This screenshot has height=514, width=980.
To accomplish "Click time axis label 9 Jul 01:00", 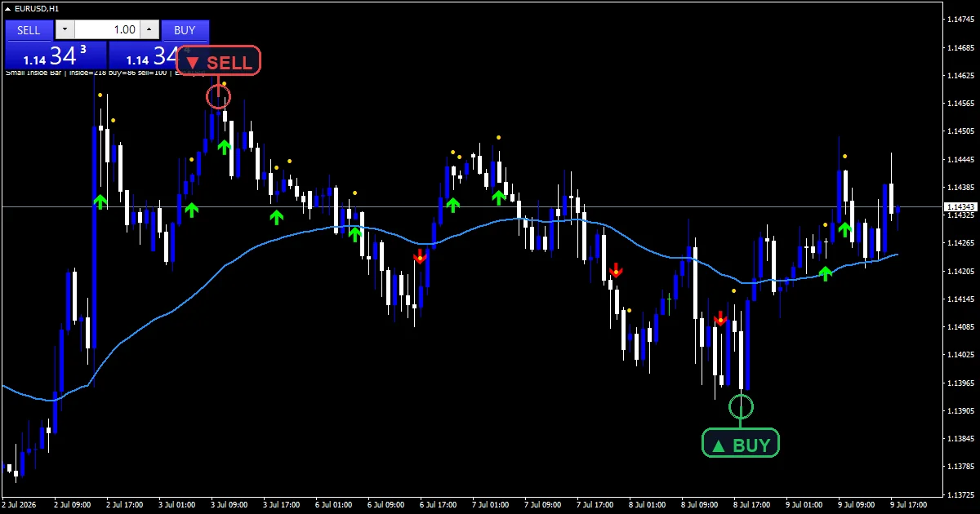I will [805, 504].
